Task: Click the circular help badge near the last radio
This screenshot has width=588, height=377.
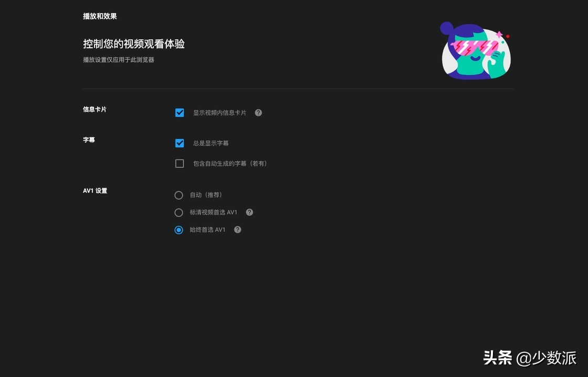Action: coord(237,229)
